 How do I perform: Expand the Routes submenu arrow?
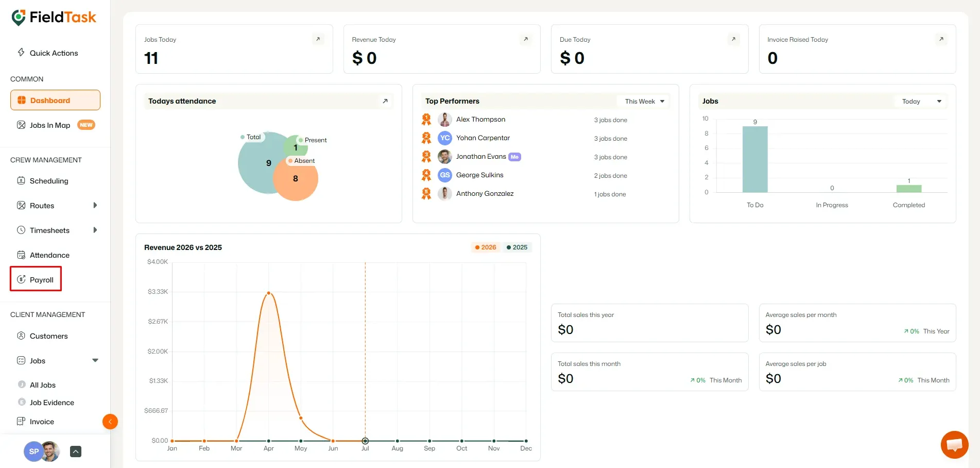[x=95, y=205]
